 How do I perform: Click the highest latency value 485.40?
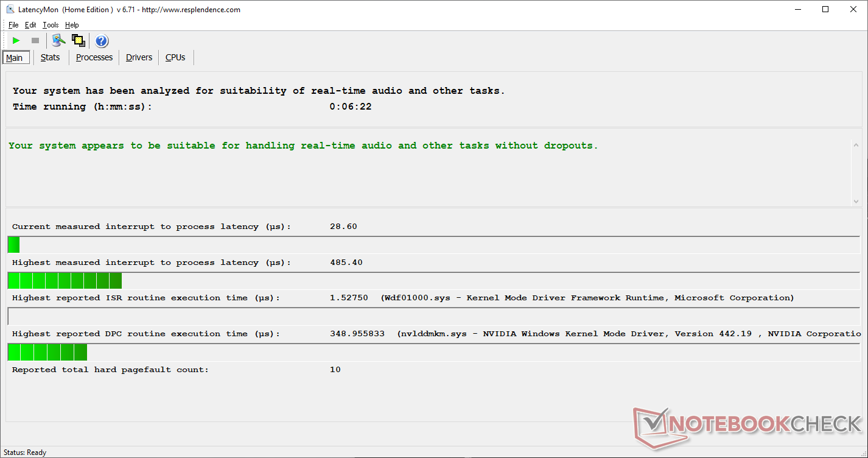346,262
